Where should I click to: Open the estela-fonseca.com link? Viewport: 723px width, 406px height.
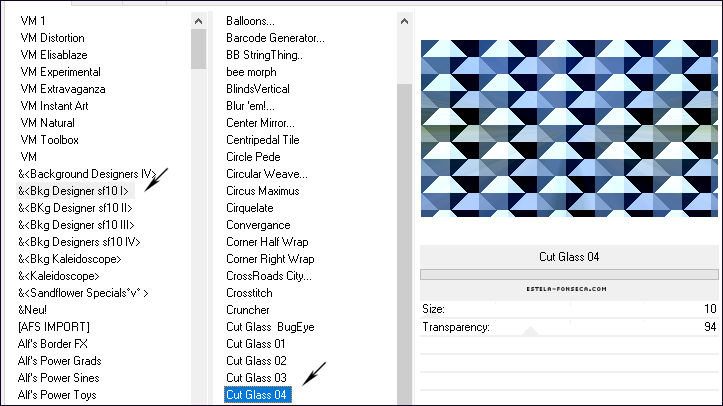(566, 289)
